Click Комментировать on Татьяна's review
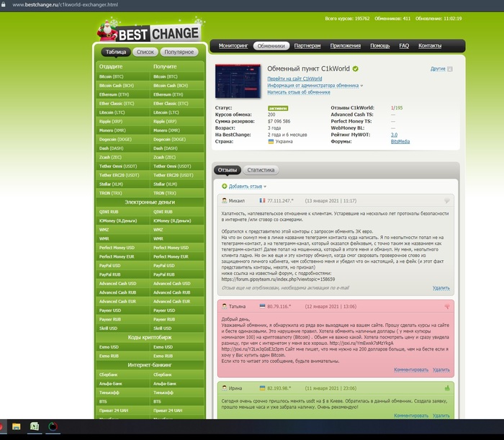504x440 pixels. 411,370
